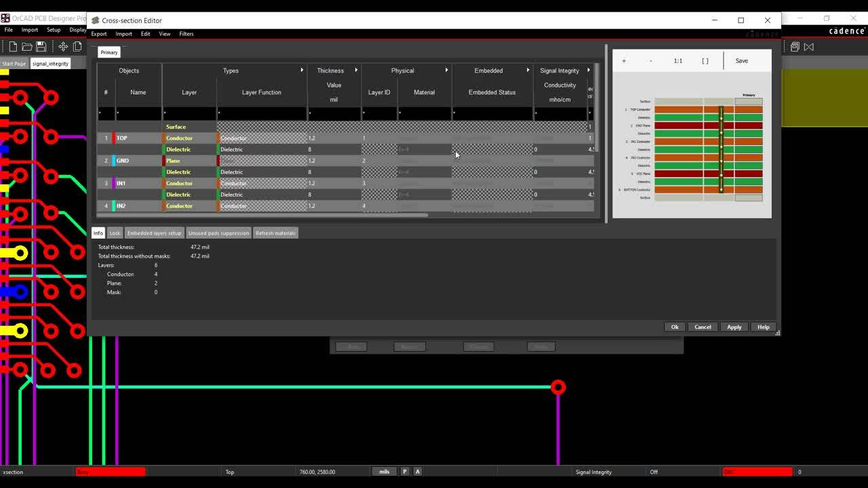Expand the Physical column group
The width and height of the screenshot is (868, 488).
point(446,70)
